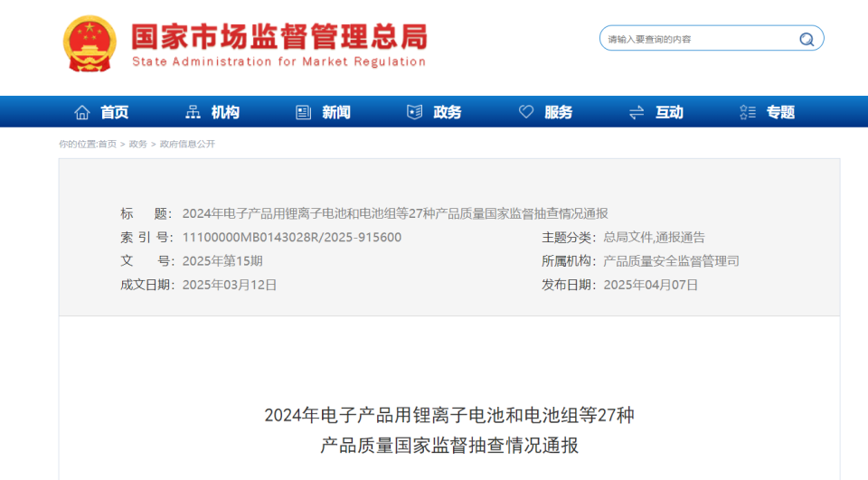
Task: Click the title field text in metadata box
Action: [x=395, y=213]
